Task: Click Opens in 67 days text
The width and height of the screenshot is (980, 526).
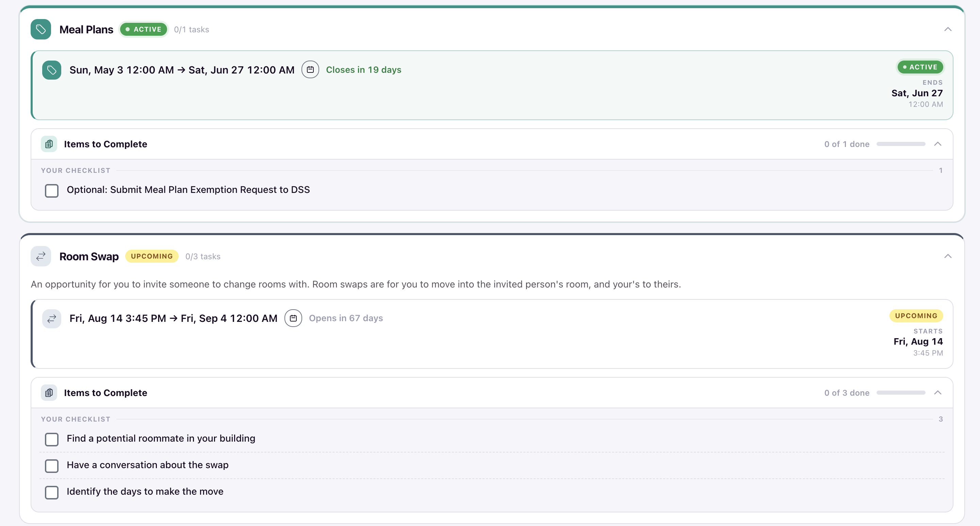Action: click(x=346, y=318)
